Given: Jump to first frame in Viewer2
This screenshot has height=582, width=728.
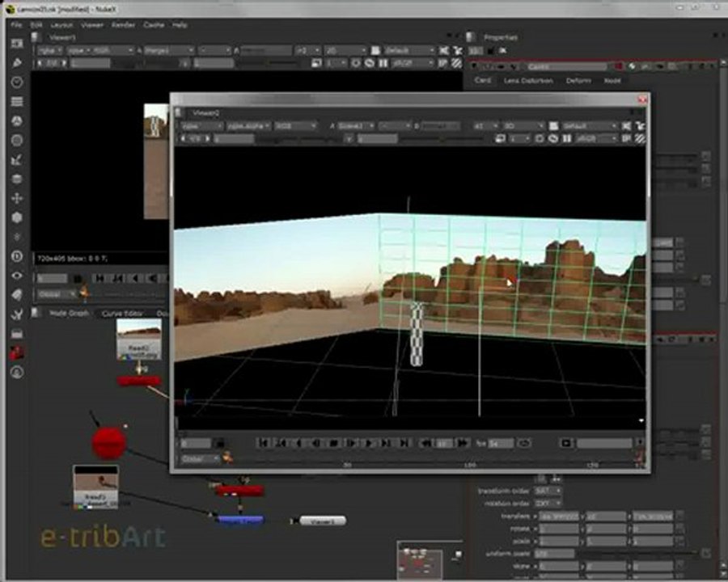Looking at the screenshot, I should pyautogui.click(x=263, y=443).
